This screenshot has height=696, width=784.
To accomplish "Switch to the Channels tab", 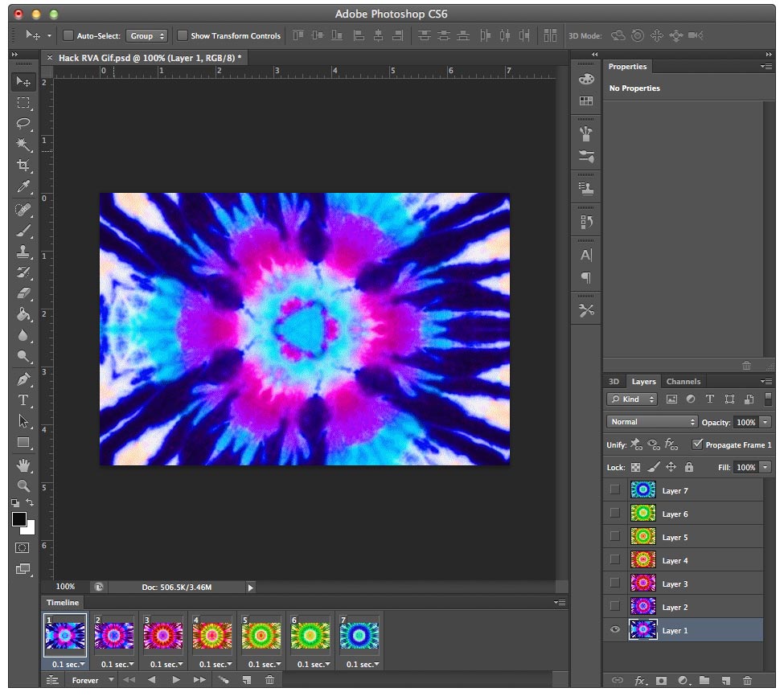I will tap(683, 382).
